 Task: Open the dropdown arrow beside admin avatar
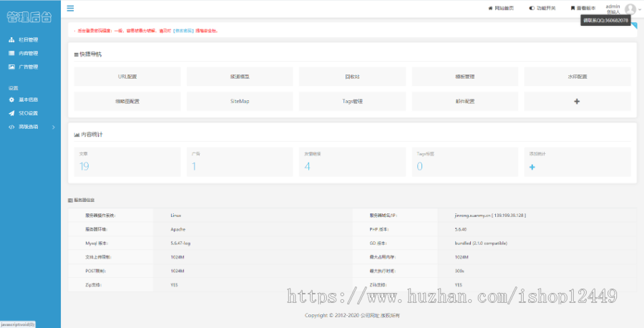pos(640,9)
